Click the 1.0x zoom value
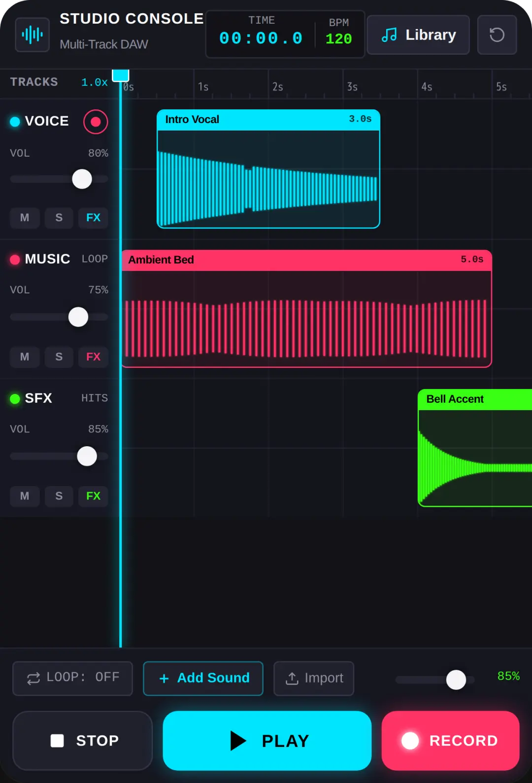This screenshot has height=783, width=532. click(x=95, y=82)
